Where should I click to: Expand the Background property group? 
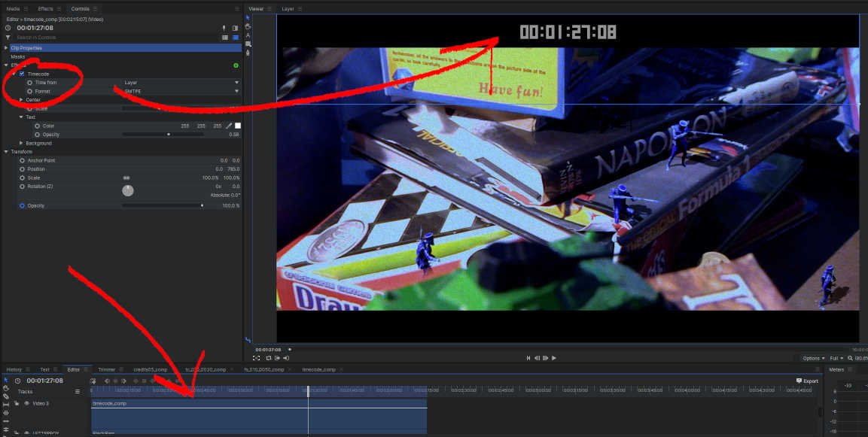(22, 143)
